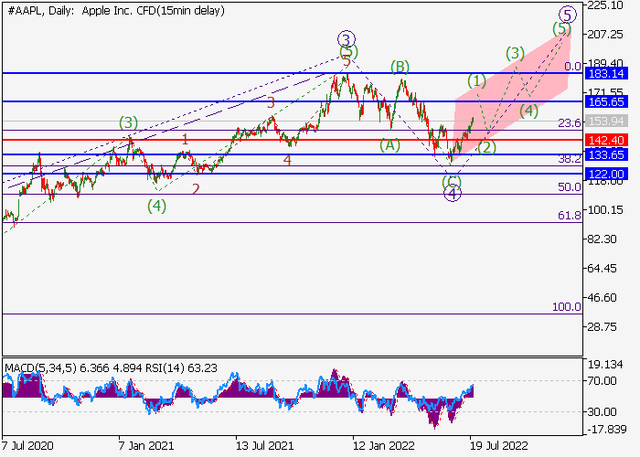This screenshot has width=640, height=457.
Task: Select the 0.0 Fibonacci level label
Action: [x=572, y=66]
